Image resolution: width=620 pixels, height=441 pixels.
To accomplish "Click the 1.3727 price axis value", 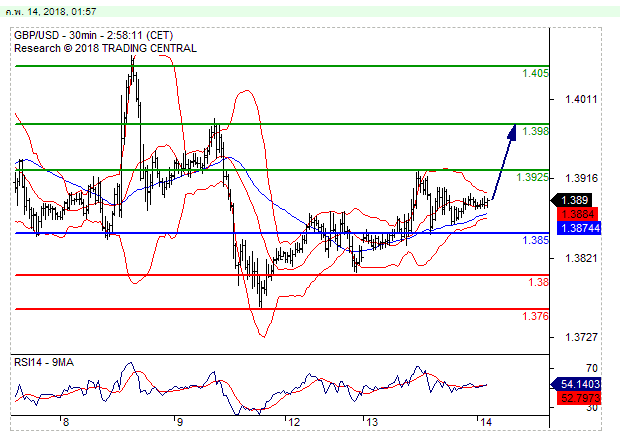I will [x=581, y=337].
